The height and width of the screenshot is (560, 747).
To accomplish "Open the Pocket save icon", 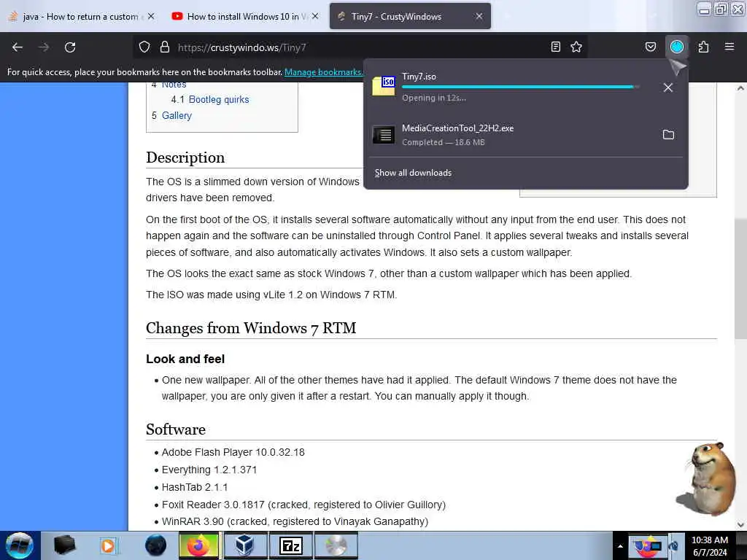I will click(650, 47).
